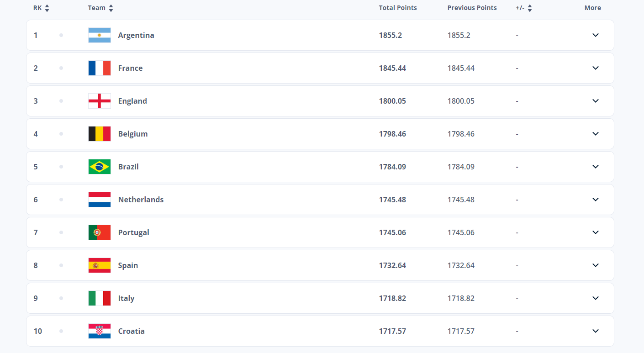Click the Brazil flag icon
This screenshot has height=353, width=644.
tap(99, 167)
